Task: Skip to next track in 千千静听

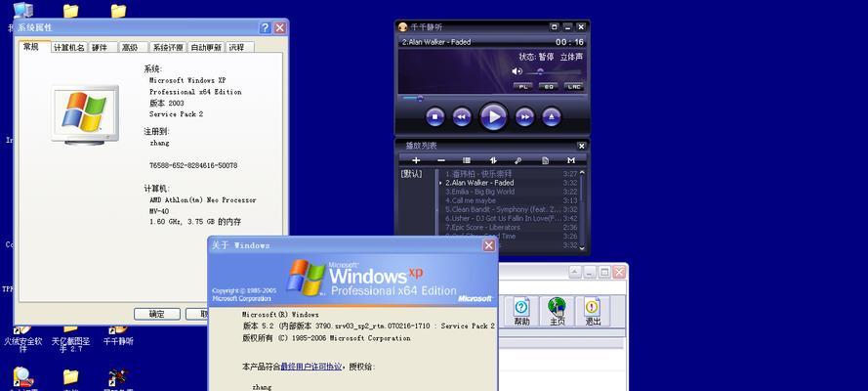Action: point(524,117)
